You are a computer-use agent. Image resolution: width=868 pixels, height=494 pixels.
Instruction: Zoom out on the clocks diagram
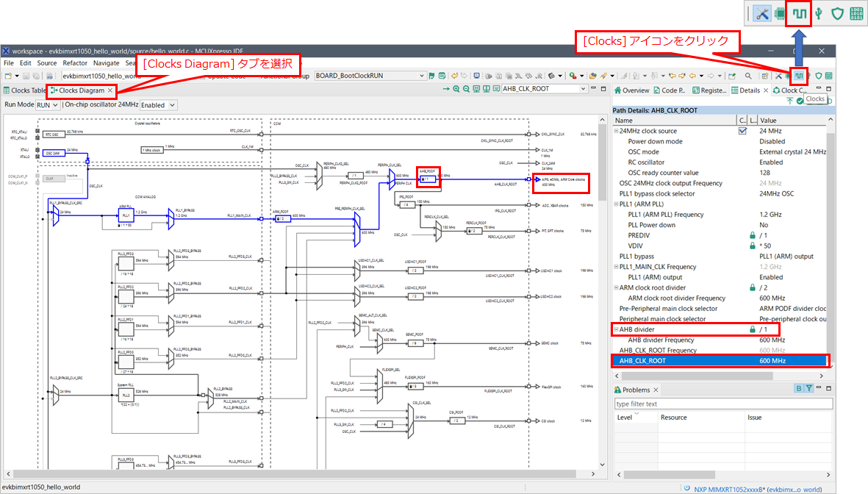[466, 89]
